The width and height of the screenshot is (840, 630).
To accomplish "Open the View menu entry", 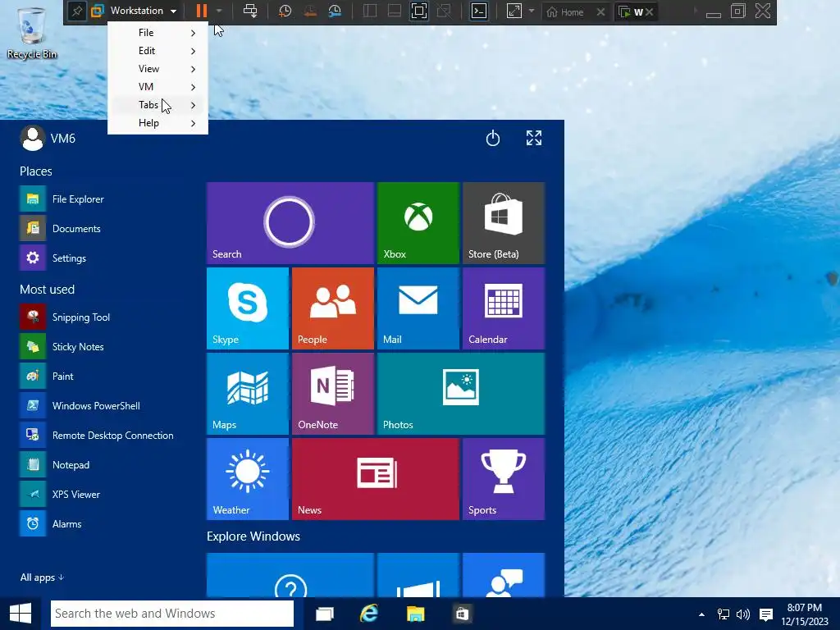I will click(x=157, y=69).
